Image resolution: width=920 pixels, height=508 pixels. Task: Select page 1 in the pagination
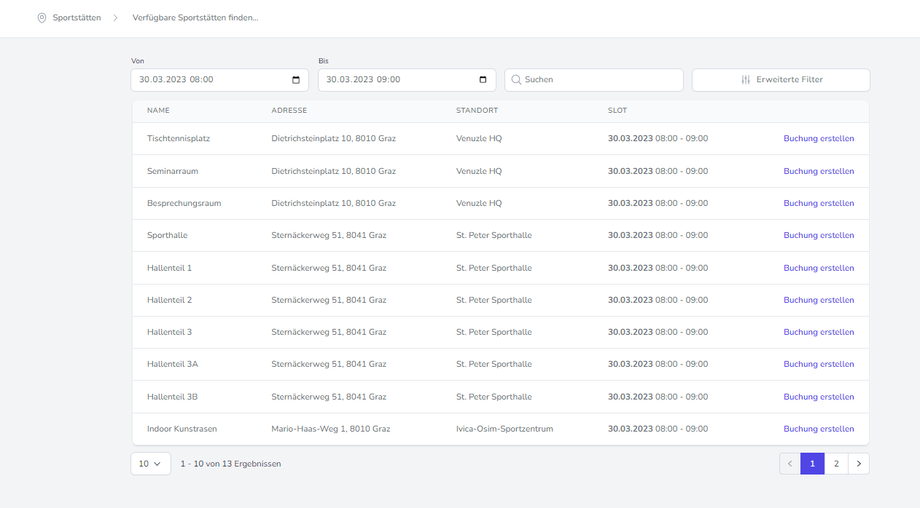click(813, 463)
